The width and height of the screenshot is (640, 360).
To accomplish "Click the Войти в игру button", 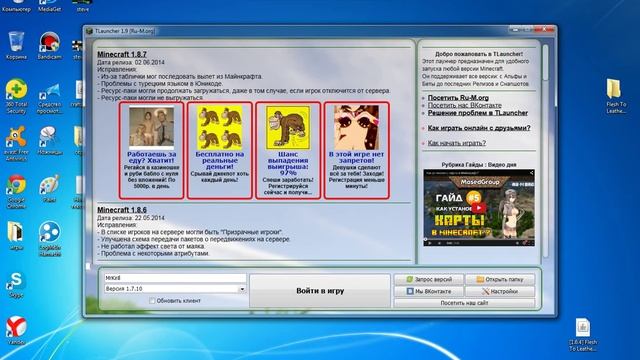I will click(x=320, y=291).
